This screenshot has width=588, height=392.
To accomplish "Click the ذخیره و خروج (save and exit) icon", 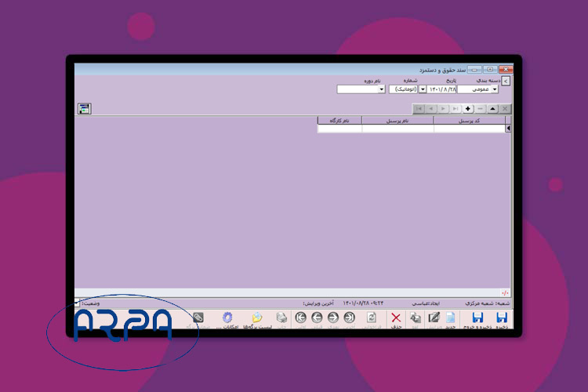I will pos(477,318).
